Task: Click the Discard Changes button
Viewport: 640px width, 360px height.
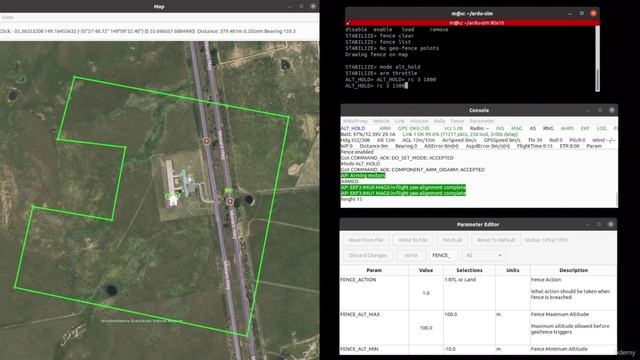Action: [368, 256]
